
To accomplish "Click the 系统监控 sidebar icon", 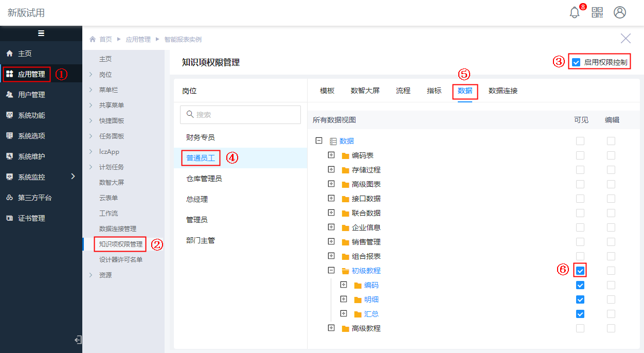I will (x=9, y=177).
